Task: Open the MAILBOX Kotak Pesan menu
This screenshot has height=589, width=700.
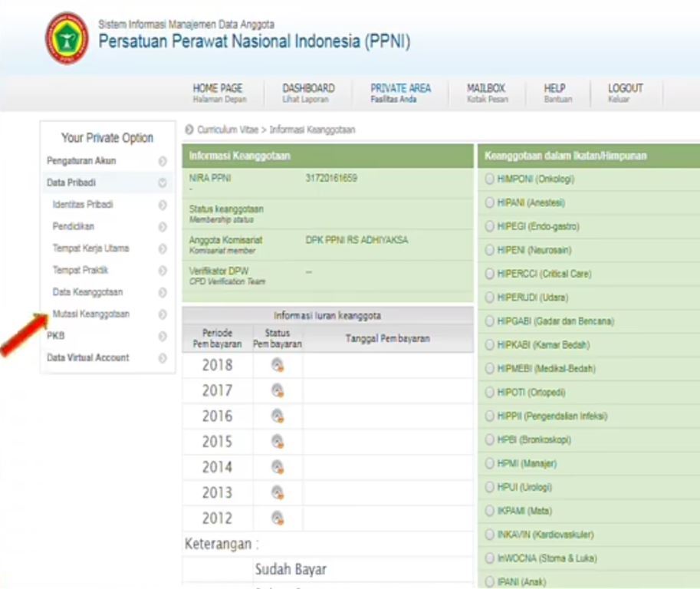Action: [487, 93]
